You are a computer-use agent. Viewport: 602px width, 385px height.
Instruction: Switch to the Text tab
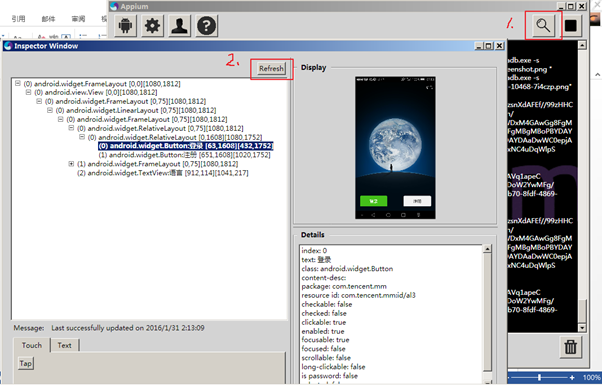[64, 345]
